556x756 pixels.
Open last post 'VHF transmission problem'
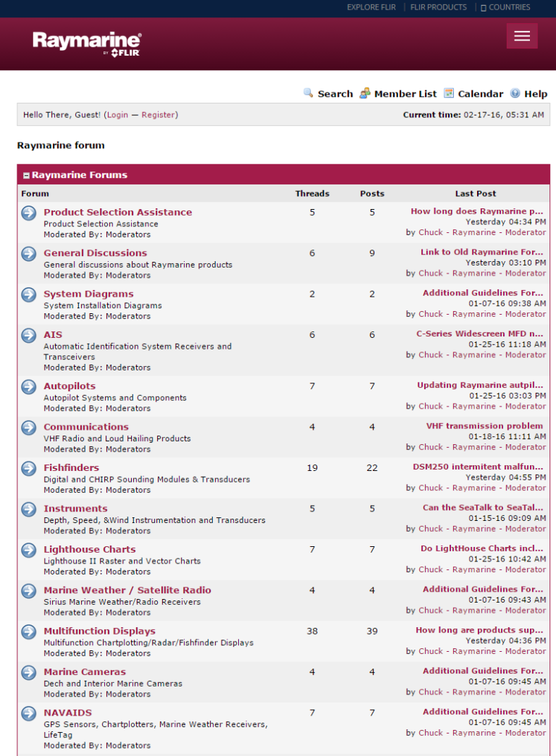click(x=484, y=426)
